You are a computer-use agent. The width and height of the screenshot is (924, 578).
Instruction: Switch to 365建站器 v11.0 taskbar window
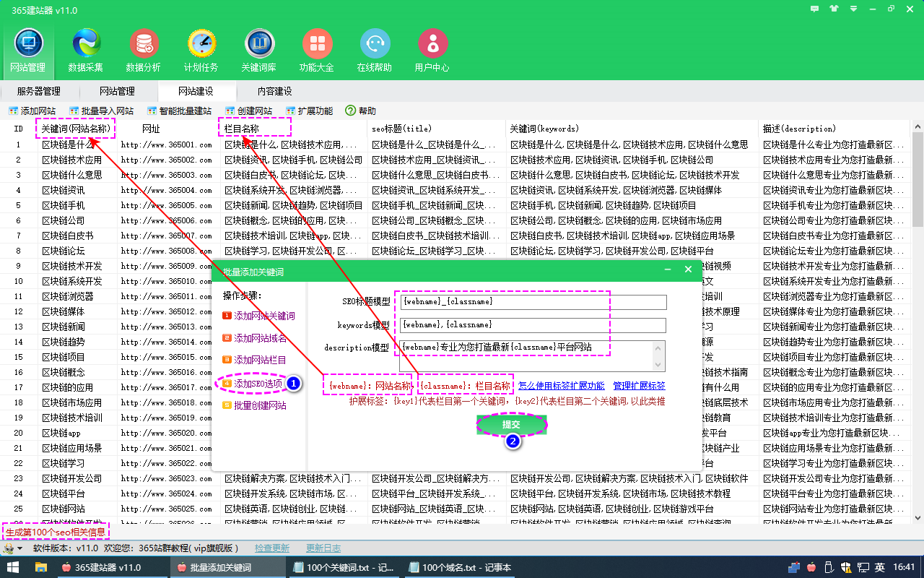pos(112,567)
